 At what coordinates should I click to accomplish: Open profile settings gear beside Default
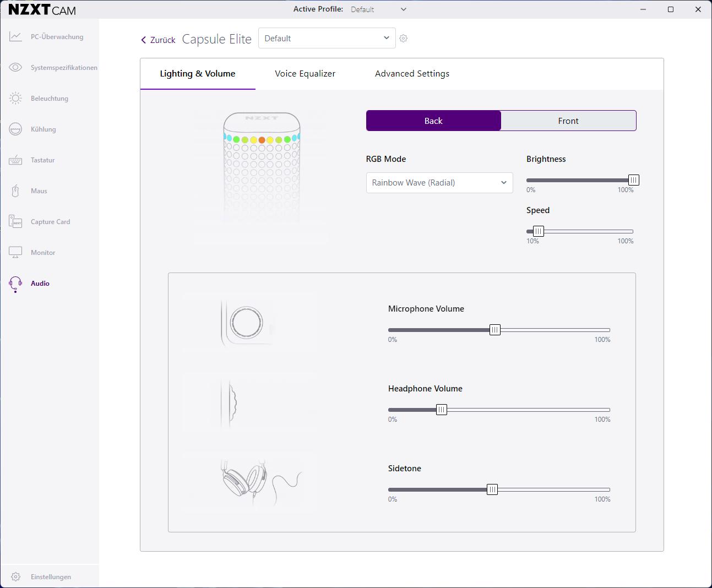click(404, 39)
